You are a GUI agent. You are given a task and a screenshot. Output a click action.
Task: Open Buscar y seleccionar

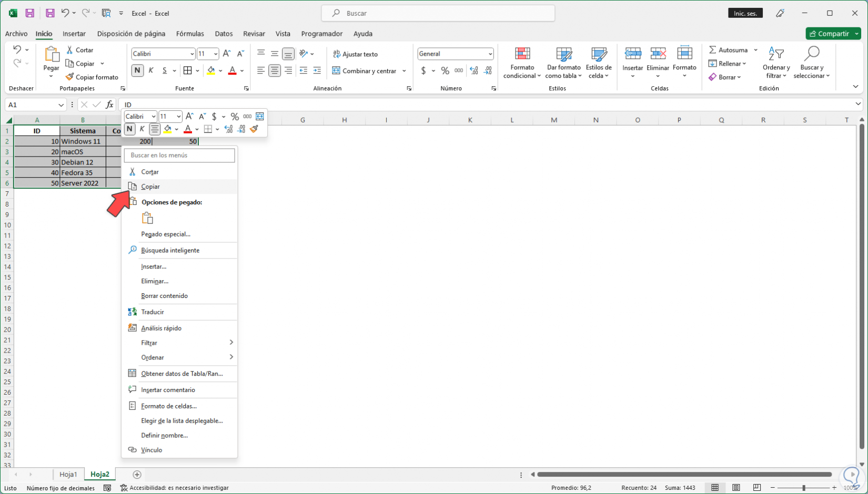click(812, 64)
